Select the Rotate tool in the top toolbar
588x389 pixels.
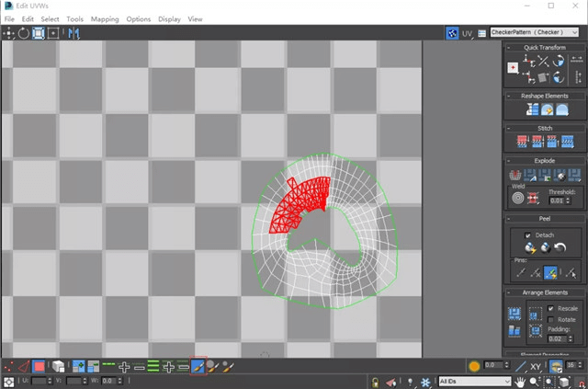[24, 33]
